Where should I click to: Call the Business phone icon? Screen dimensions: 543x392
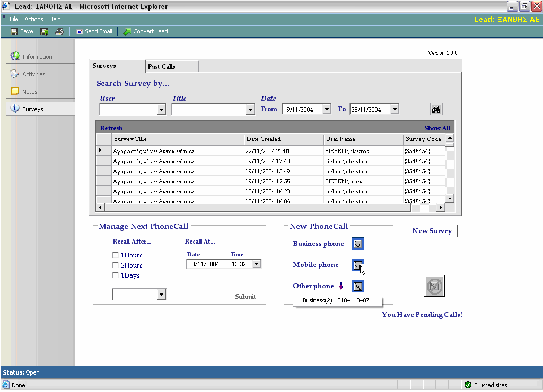pyautogui.click(x=358, y=244)
